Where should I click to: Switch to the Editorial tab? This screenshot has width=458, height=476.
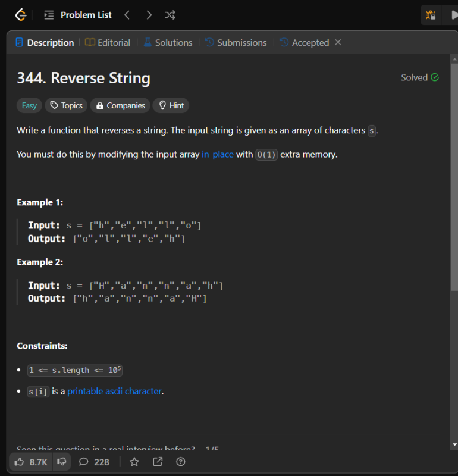tap(108, 43)
